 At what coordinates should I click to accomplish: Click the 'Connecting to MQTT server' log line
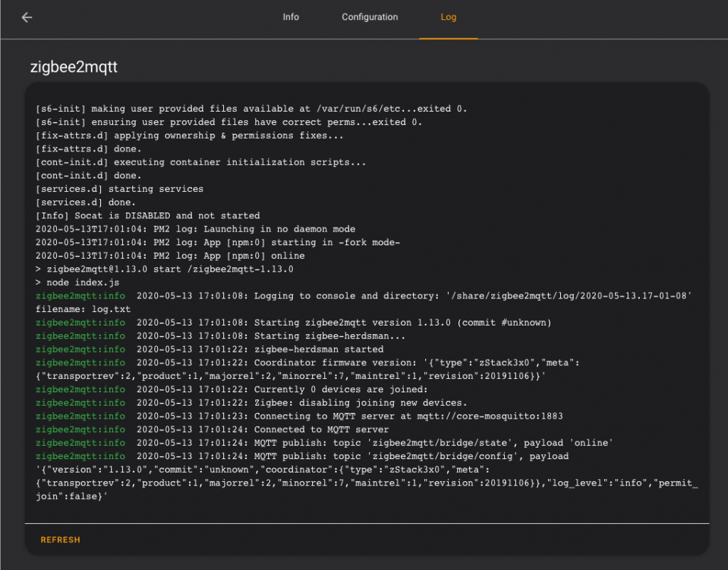(299, 416)
